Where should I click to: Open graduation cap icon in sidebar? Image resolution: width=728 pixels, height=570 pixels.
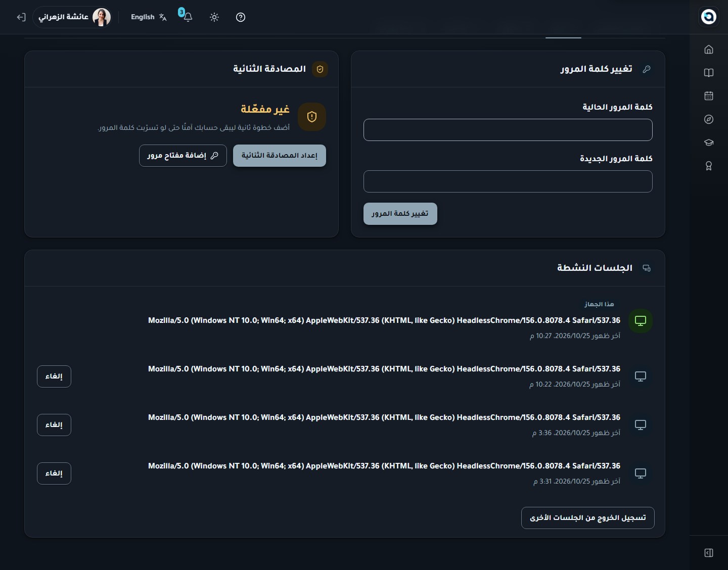pos(709,142)
